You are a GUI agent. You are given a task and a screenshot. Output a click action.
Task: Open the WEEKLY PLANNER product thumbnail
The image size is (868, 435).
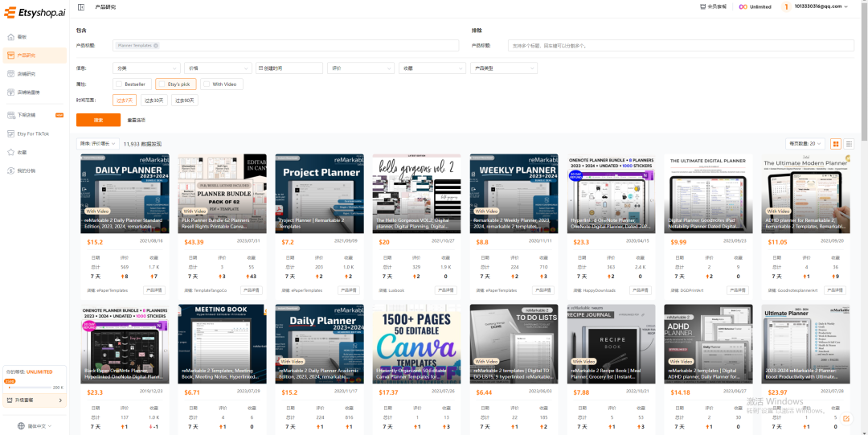514,194
